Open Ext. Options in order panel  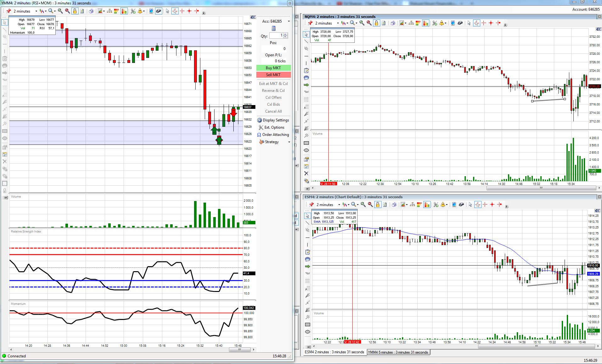click(x=271, y=127)
